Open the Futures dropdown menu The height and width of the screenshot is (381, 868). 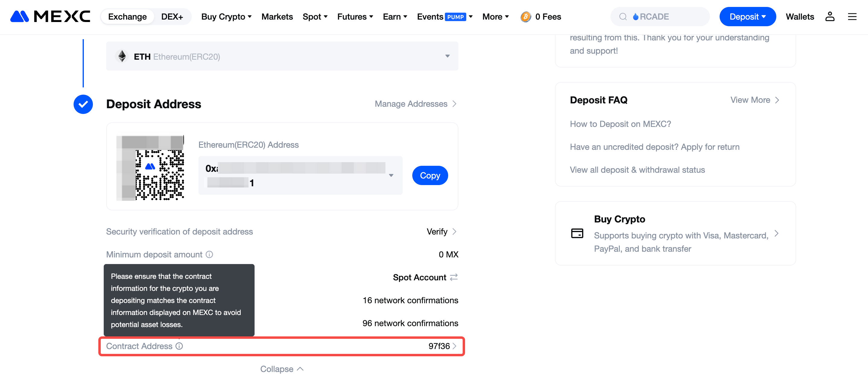pyautogui.click(x=355, y=17)
